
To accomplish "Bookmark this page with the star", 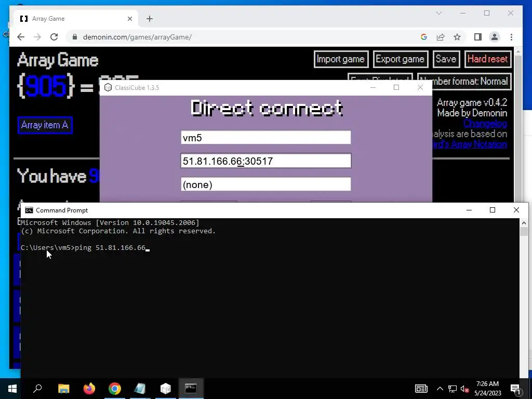I will click(x=457, y=37).
